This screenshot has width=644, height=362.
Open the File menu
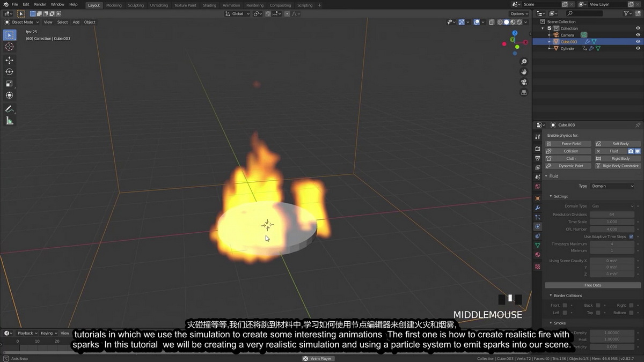click(14, 4)
